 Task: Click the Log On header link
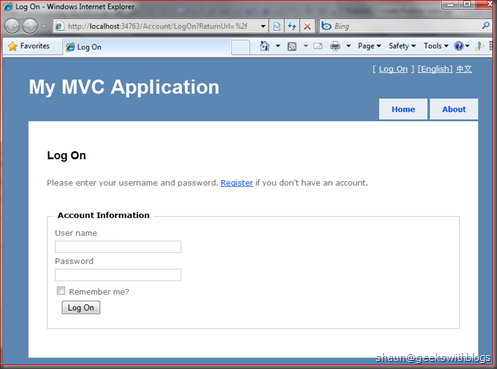[x=393, y=69]
